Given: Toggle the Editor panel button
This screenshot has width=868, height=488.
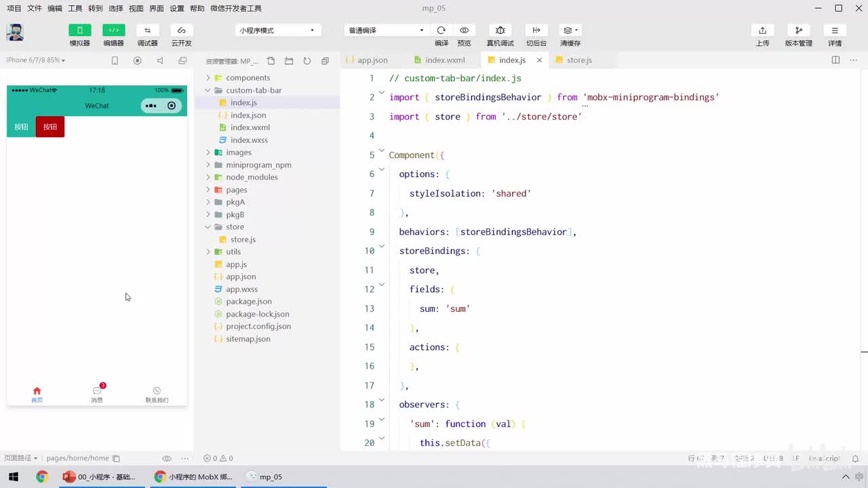Looking at the screenshot, I should tap(114, 30).
